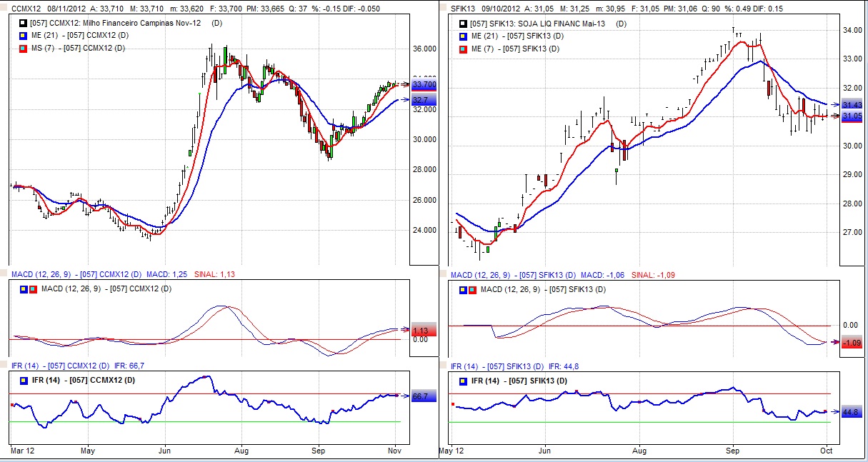Click the red MACD signal icon in SFIK13 panel
This screenshot has height=462, width=868.
(472, 290)
